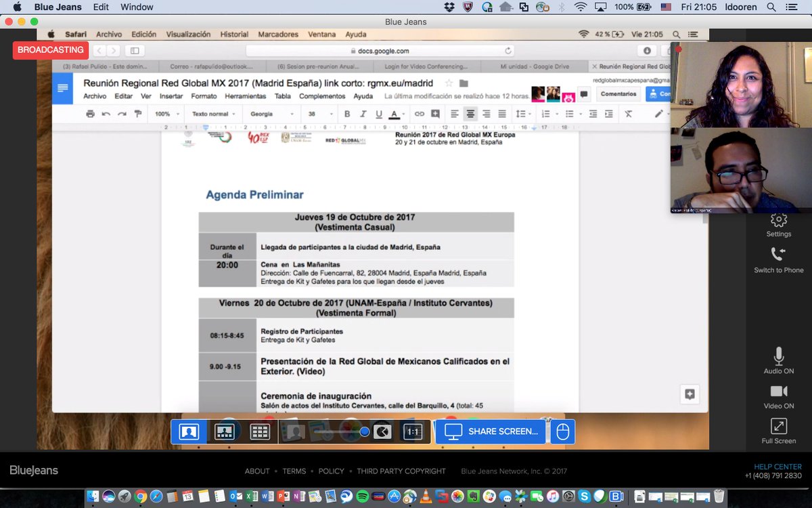
Task: Select center align in shared Docs
Action: [470, 114]
